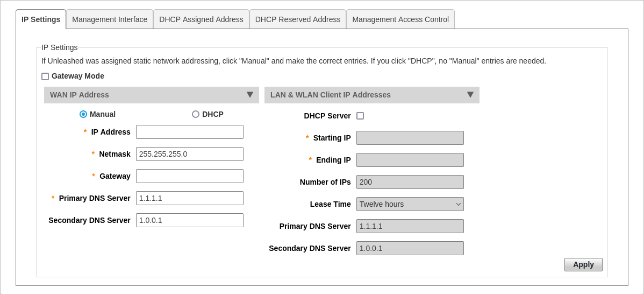Select the DHCP radio button

[x=196, y=114]
